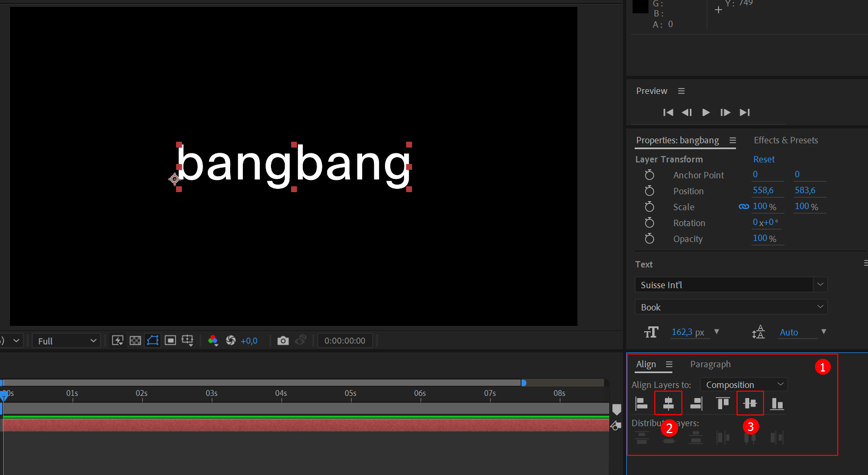Click Reset in Layer Transform
868x475 pixels.
(x=764, y=159)
